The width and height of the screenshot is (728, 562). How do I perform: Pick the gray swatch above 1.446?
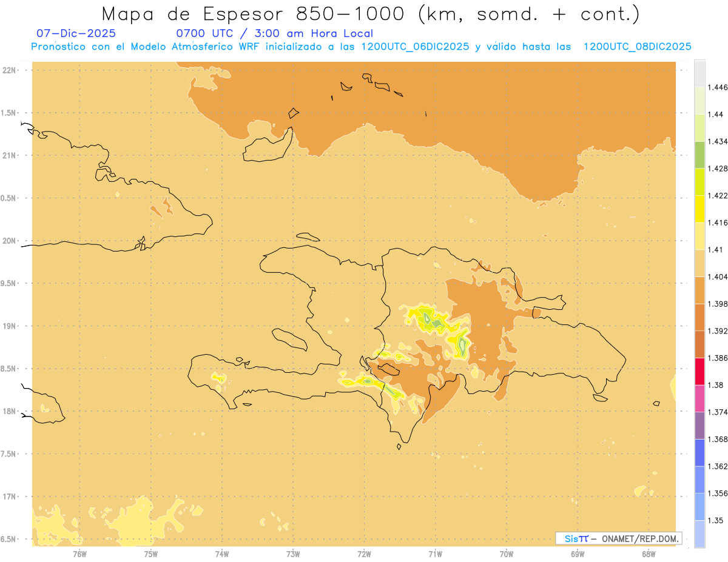click(699, 73)
